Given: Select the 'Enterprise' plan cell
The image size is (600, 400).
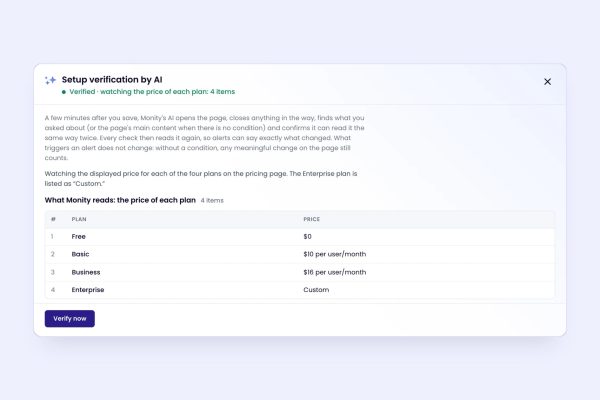Looking at the screenshot, I should (x=88, y=290).
